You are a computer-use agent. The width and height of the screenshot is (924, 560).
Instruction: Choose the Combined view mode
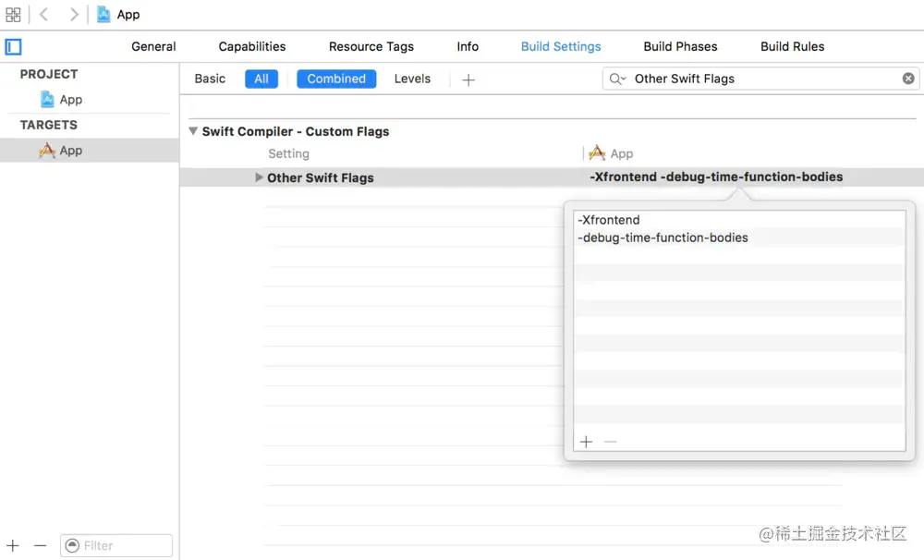tap(336, 79)
